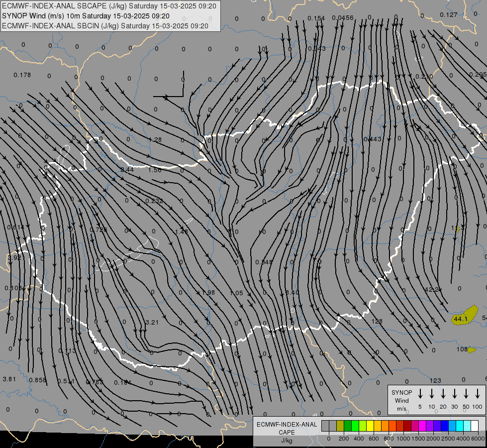Click the olive CAPE patch labeled 44.1
Viewport: 487px width, 448px height.
pos(465,315)
